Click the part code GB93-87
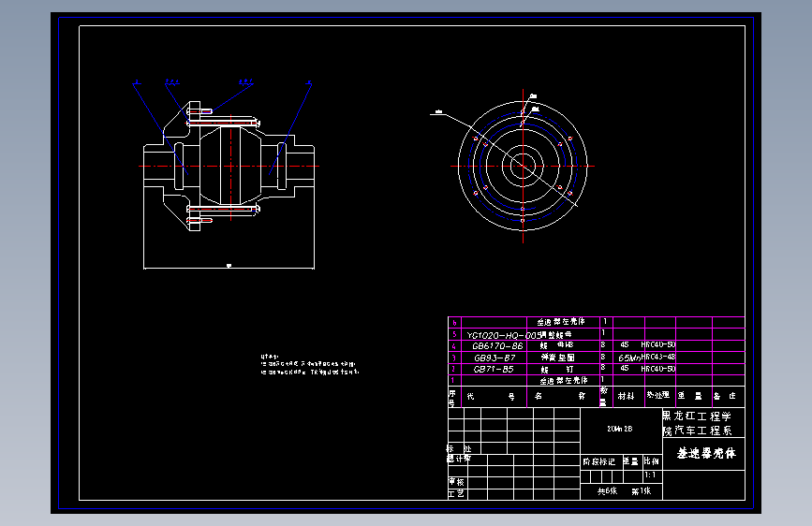Image resolution: width=812 pixels, height=526 pixels. [x=495, y=358]
